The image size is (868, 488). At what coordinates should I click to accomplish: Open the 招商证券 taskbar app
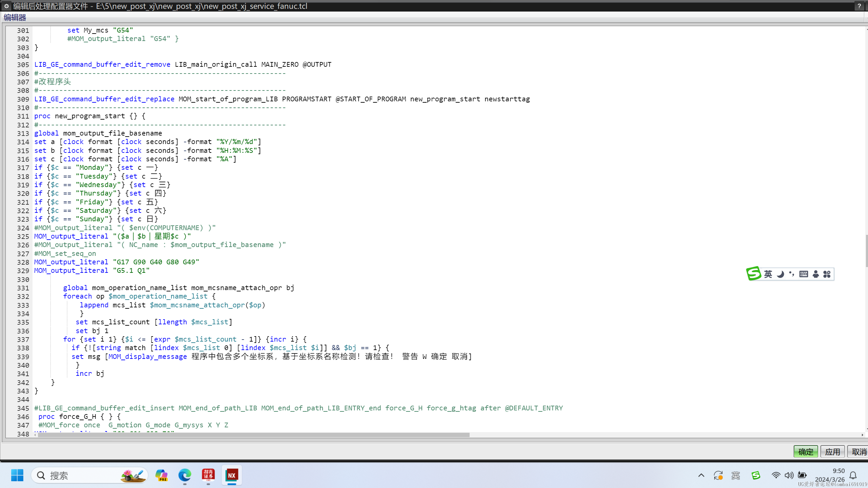pos(208,475)
